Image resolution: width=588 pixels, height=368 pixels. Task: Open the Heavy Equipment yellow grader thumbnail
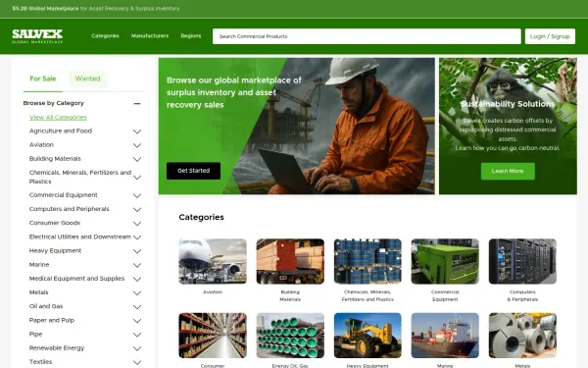click(x=367, y=336)
